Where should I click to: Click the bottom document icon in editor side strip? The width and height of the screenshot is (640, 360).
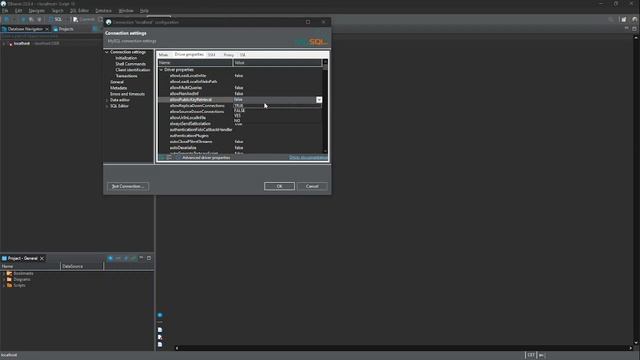(x=160, y=344)
